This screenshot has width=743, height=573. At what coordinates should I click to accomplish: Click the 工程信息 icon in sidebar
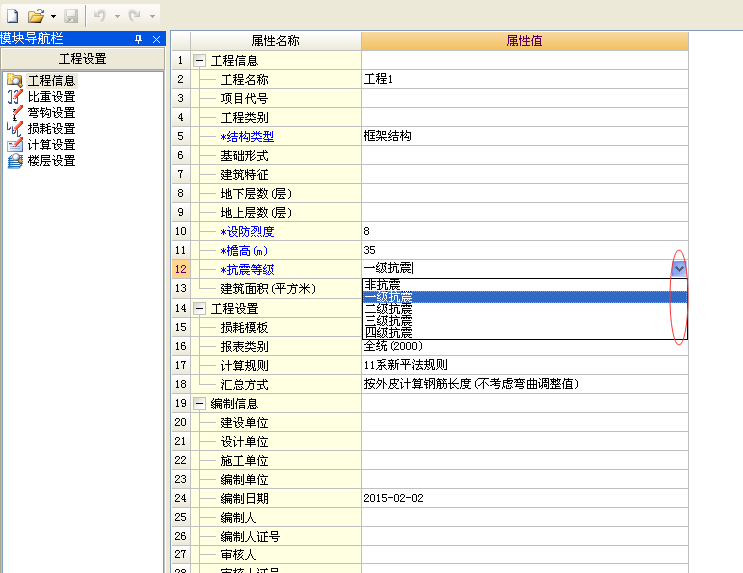tap(15, 81)
